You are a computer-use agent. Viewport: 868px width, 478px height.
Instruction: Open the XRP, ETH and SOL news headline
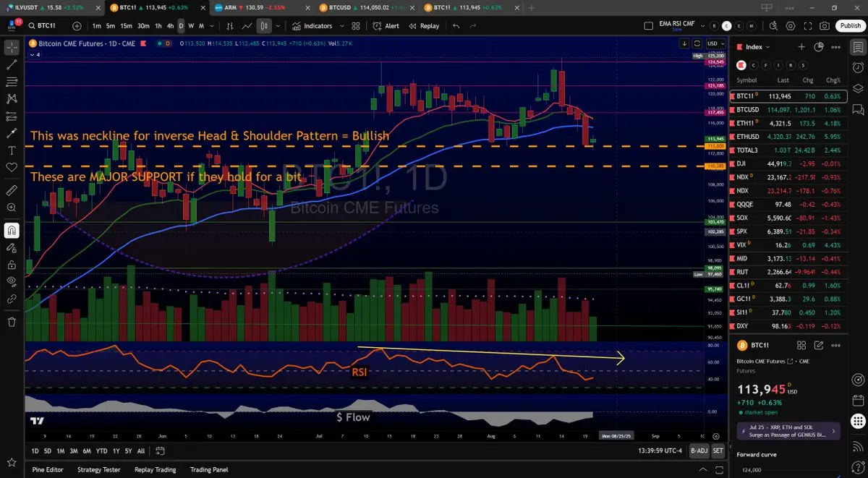[788, 430]
